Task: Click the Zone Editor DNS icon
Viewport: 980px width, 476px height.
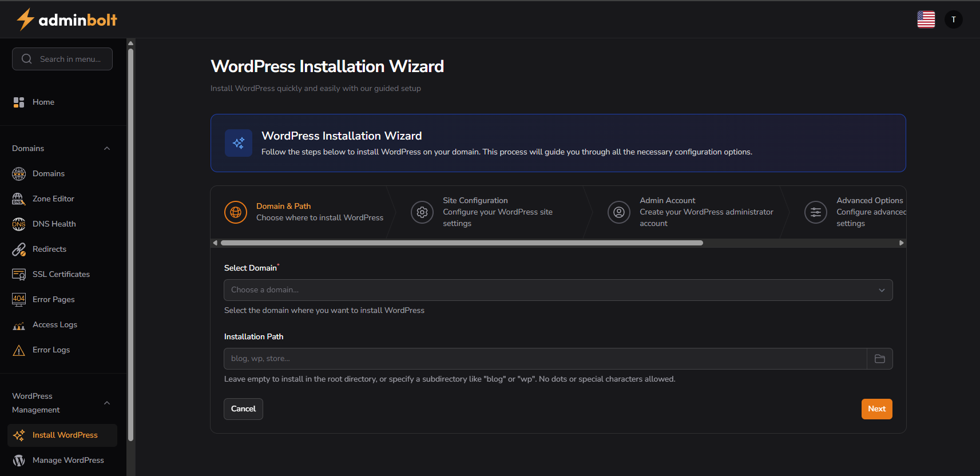Action: pos(19,199)
